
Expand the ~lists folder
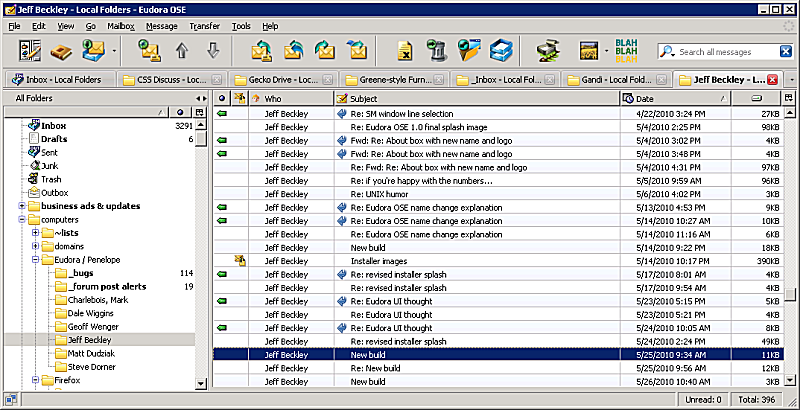35,233
